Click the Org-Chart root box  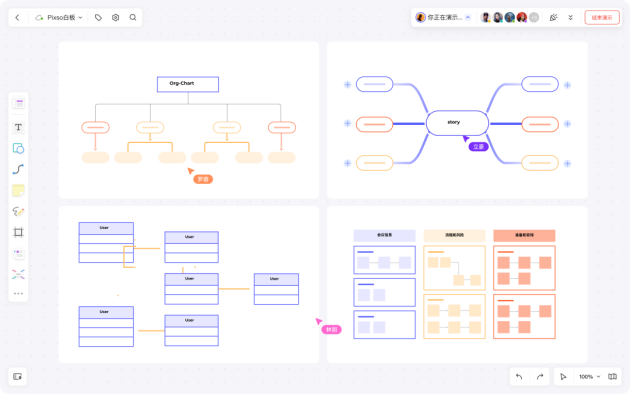point(188,84)
